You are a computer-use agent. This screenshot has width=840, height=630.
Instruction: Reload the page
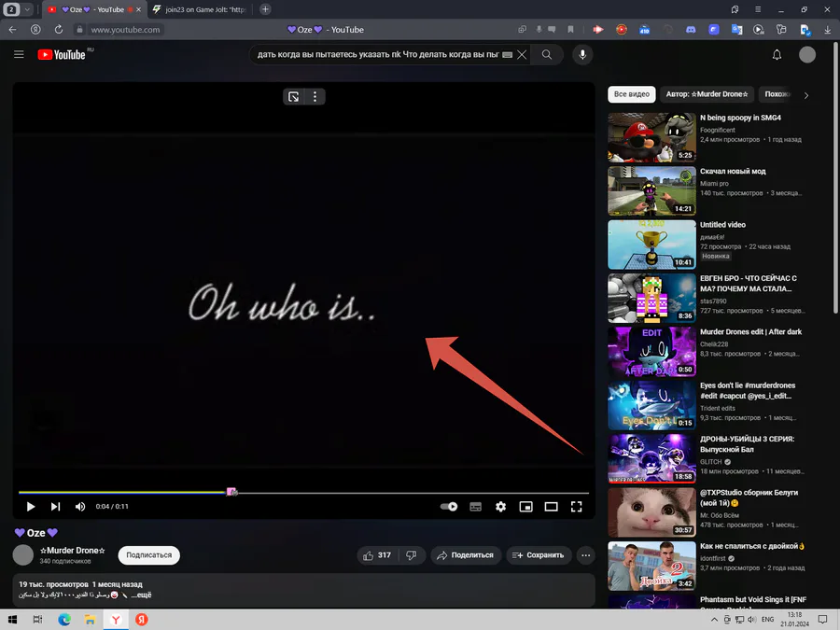[x=59, y=30]
